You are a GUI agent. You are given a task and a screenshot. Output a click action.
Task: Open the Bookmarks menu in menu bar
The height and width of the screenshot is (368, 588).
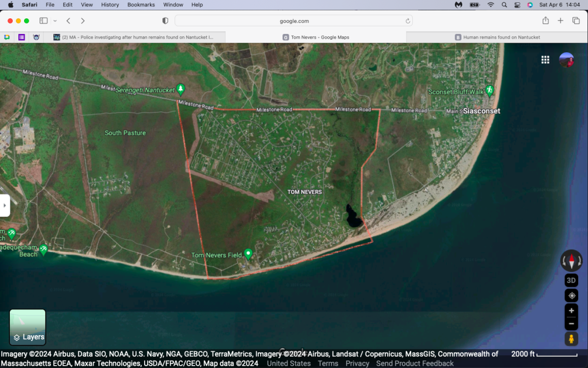pos(141,5)
